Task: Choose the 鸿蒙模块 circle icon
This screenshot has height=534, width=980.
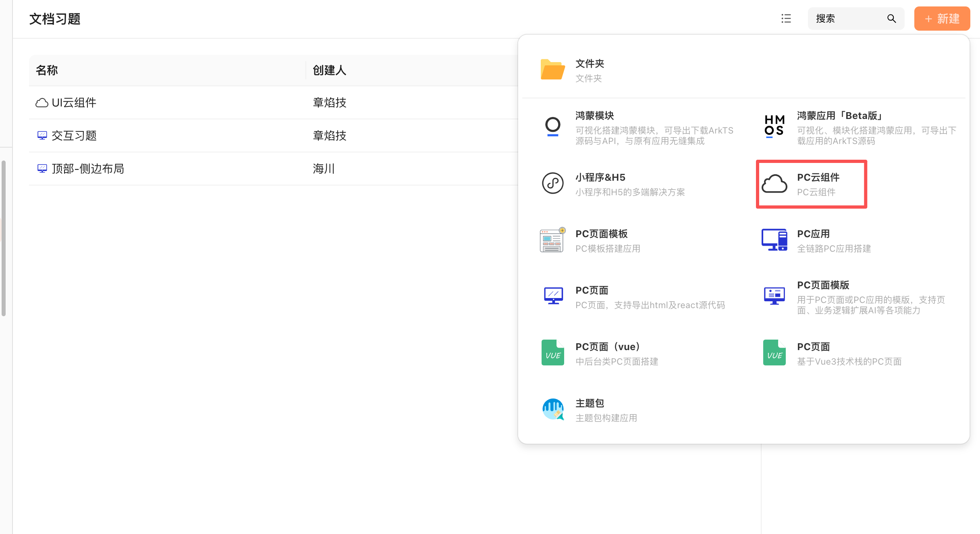Action: pos(552,126)
